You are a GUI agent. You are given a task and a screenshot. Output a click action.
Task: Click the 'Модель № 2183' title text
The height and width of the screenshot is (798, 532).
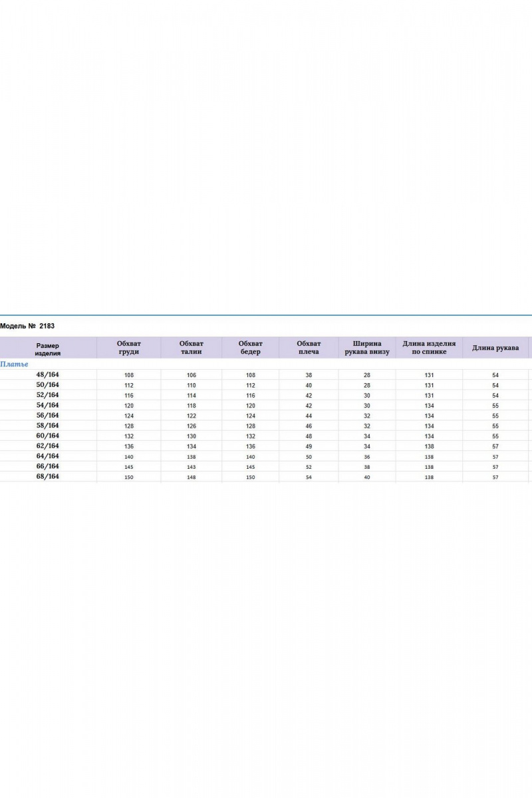click(27, 327)
